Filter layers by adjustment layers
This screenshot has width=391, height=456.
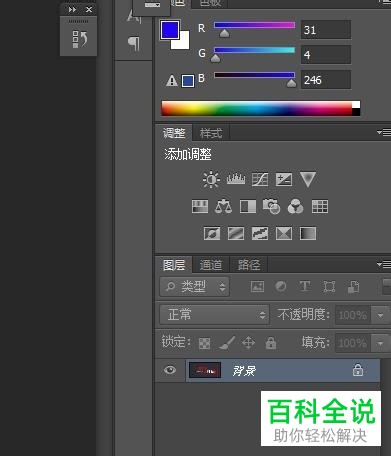(281, 286)
